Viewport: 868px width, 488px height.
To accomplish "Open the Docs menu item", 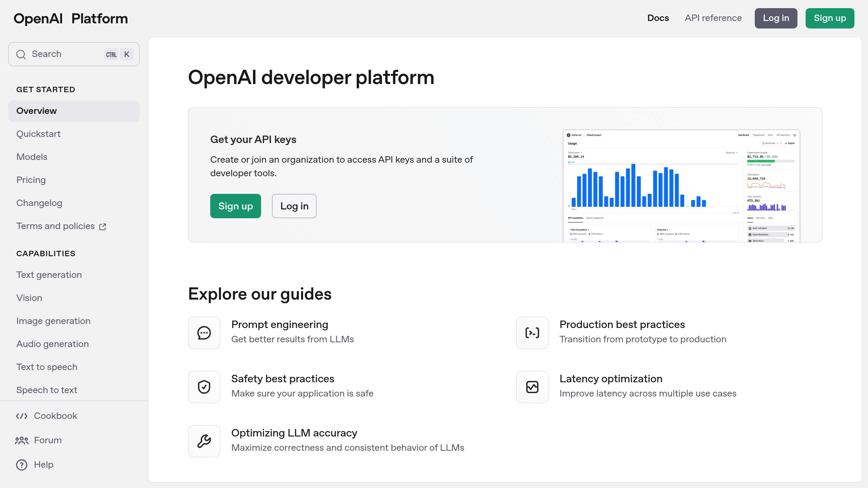I will [x=657, y=18].
